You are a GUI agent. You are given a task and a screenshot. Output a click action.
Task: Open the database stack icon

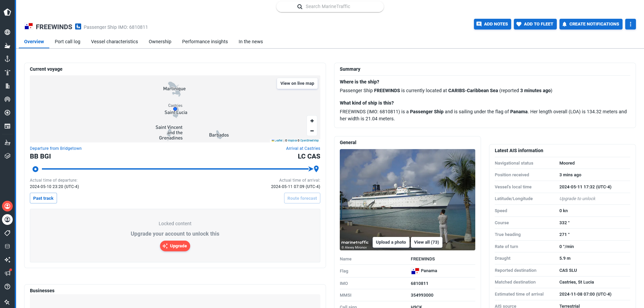(x=7, y=246)
